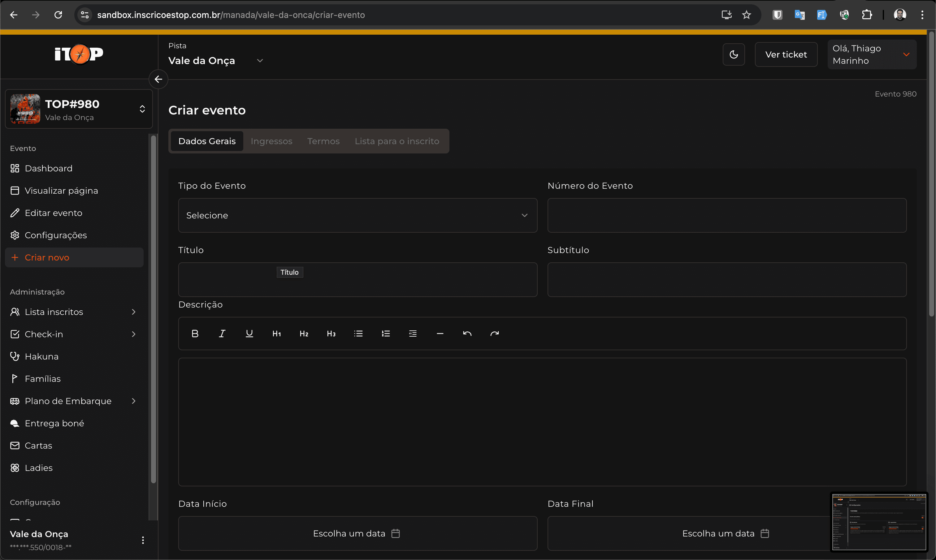Focus the Número do Evento field
This screenshot has height=560, width=936.
coord(727,215)
